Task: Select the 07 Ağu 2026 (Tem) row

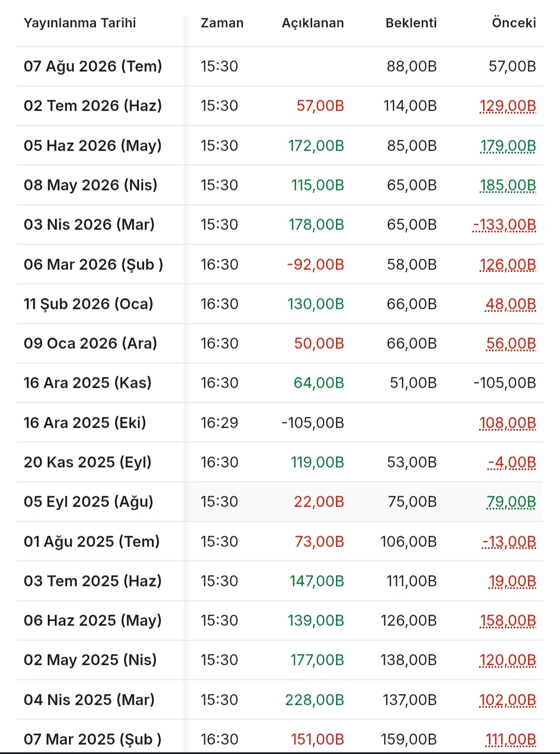Action: (280, 66)
